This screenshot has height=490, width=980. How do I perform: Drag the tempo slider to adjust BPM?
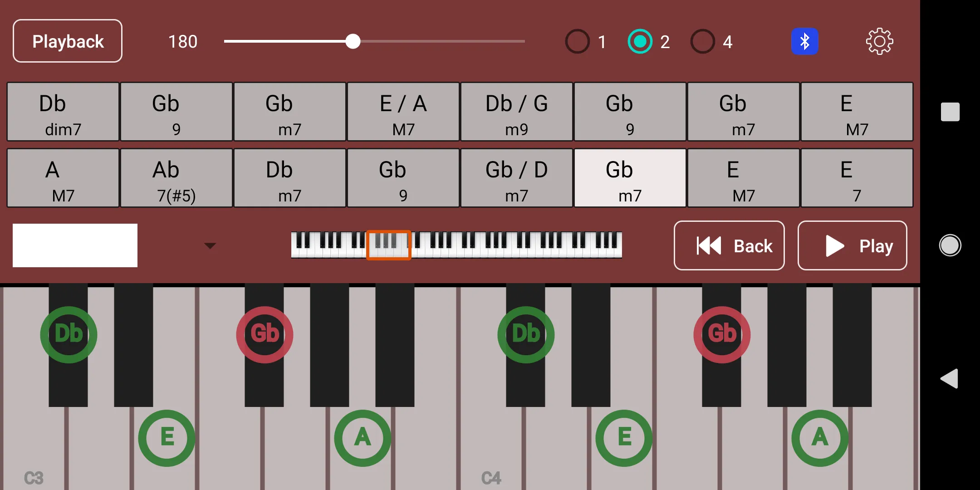[x=353, y=42]
